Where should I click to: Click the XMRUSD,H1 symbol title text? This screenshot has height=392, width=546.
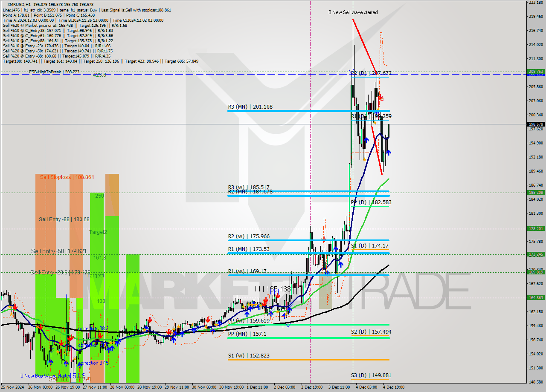[x=19, y=4]
